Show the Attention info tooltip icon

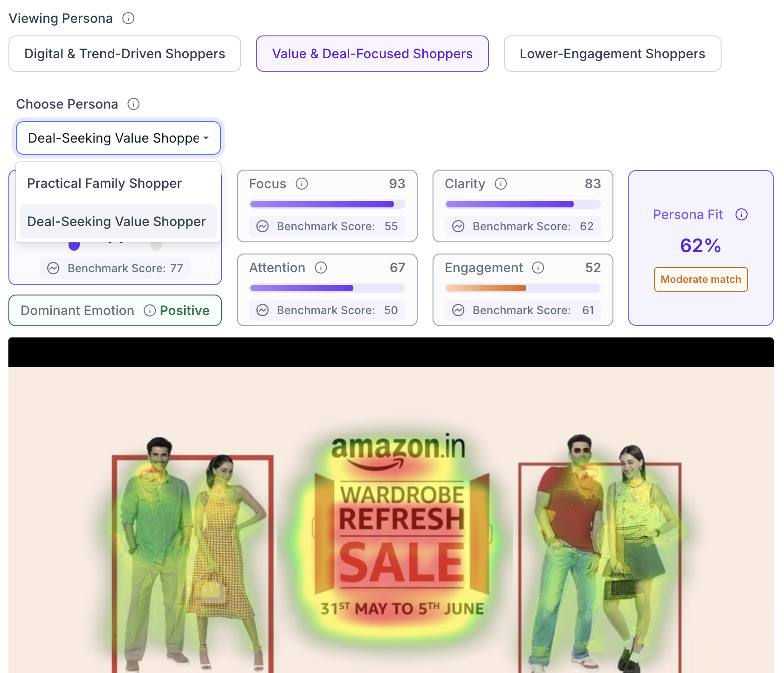pyautogui.click(x=321, y=268)
